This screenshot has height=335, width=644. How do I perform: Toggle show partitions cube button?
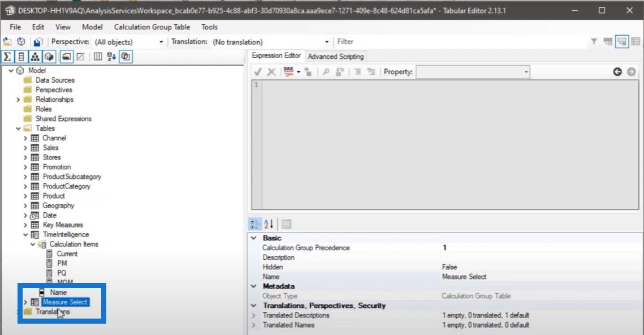click(x=49, y=57)
